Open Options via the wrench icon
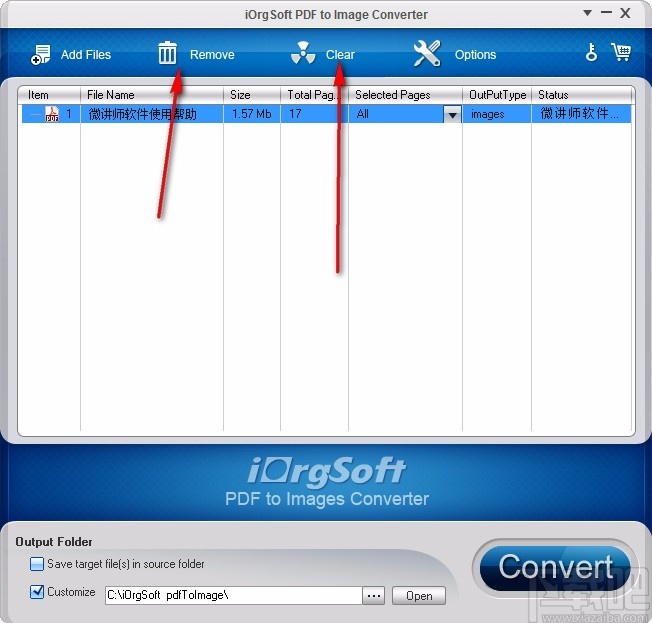652x623 pixels. click(427, 53)
